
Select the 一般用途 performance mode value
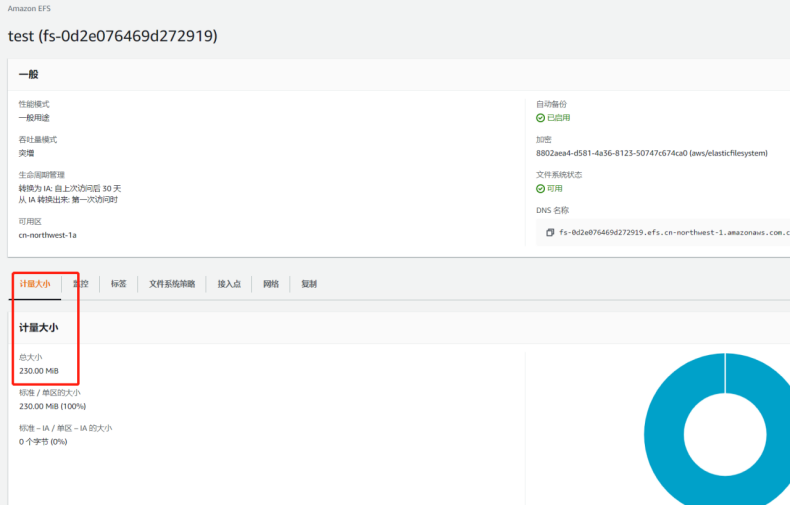tap(34, 118)
